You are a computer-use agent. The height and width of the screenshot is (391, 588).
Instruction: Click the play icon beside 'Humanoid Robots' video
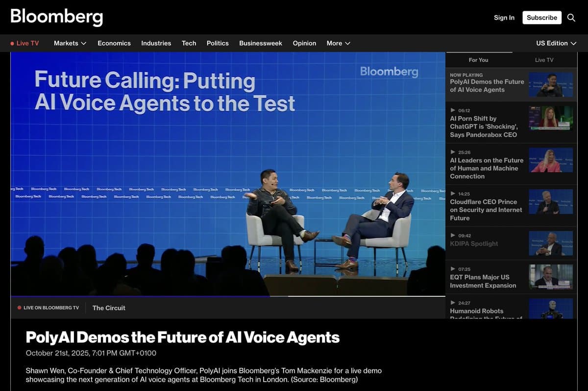click(453, 302)
